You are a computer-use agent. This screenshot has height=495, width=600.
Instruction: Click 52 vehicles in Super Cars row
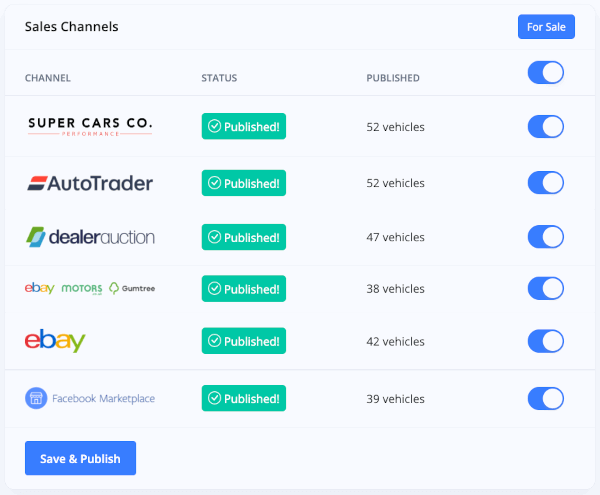click(395, 127)
